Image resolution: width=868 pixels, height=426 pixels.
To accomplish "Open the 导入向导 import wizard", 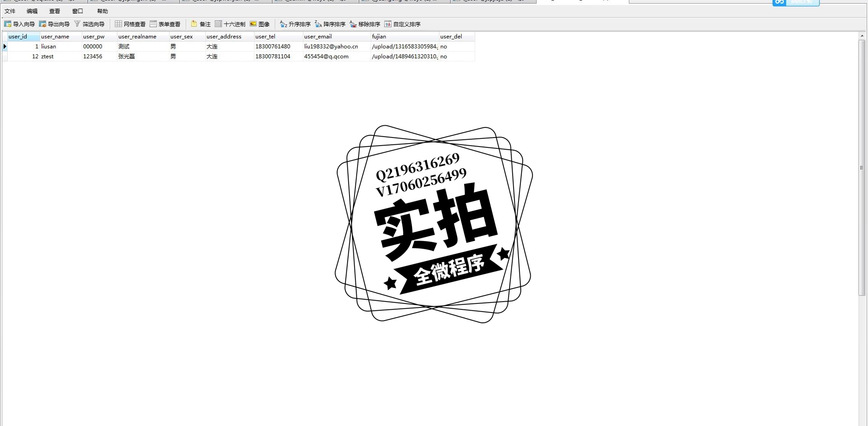I will (19, 24).
